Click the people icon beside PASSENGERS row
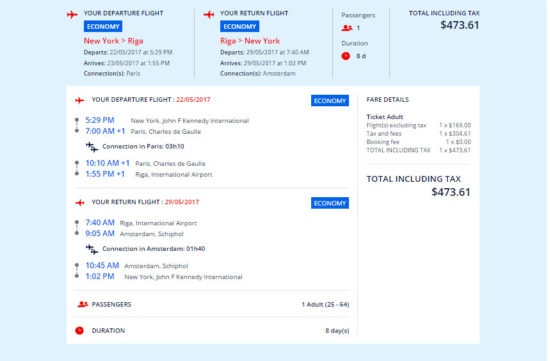550x361 pixels. [82, 304]
